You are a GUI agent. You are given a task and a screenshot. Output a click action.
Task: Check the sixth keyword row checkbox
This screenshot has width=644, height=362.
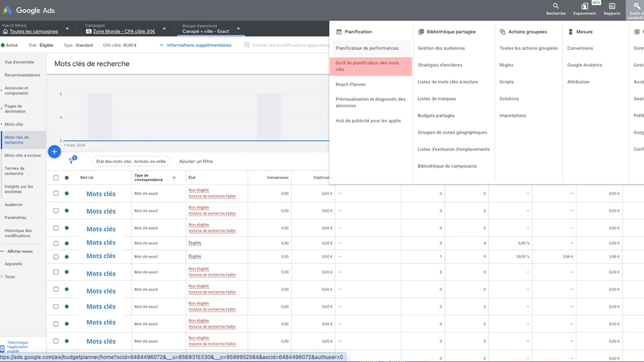(x=56, y=272)
